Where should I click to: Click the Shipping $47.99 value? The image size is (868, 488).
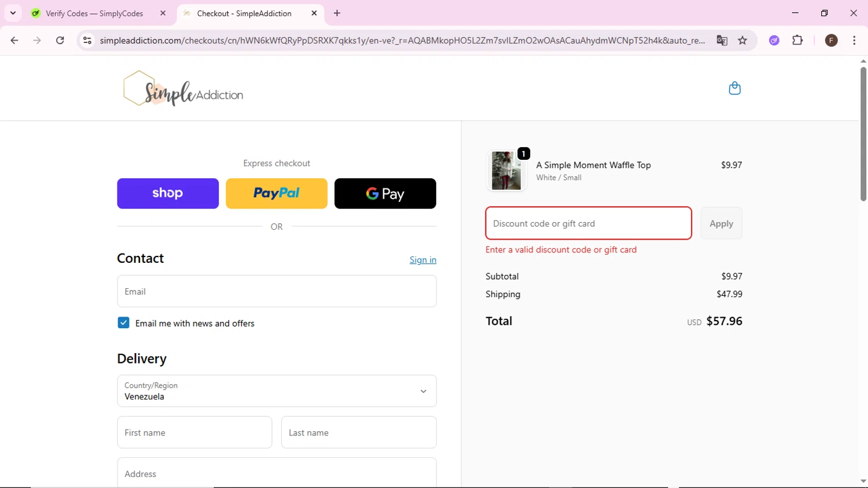pyautogui.click(x=729, y=294)
